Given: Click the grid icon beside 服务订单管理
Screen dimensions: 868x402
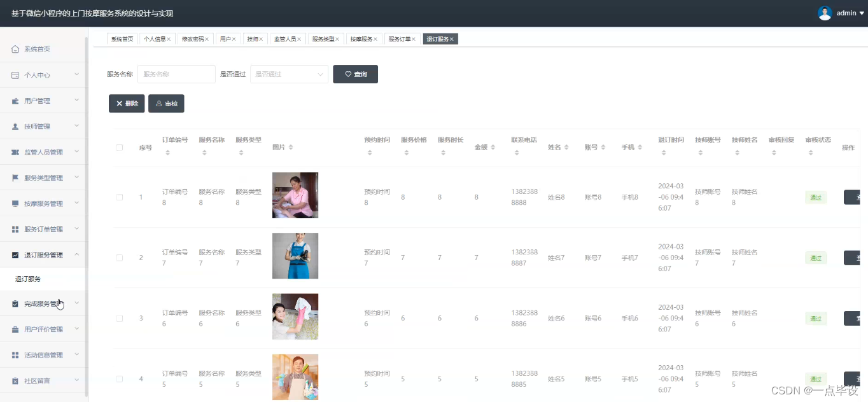Looking at the screenshot, I should pos(15,229).
